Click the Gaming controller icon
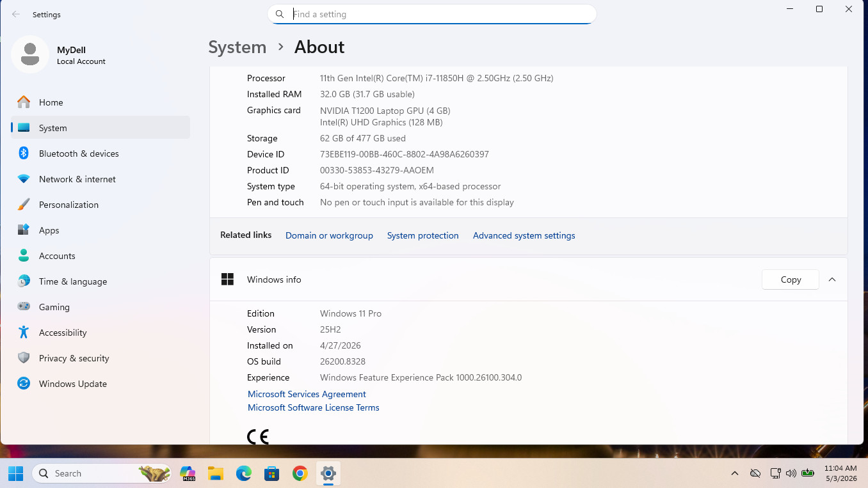 (24, 307)
